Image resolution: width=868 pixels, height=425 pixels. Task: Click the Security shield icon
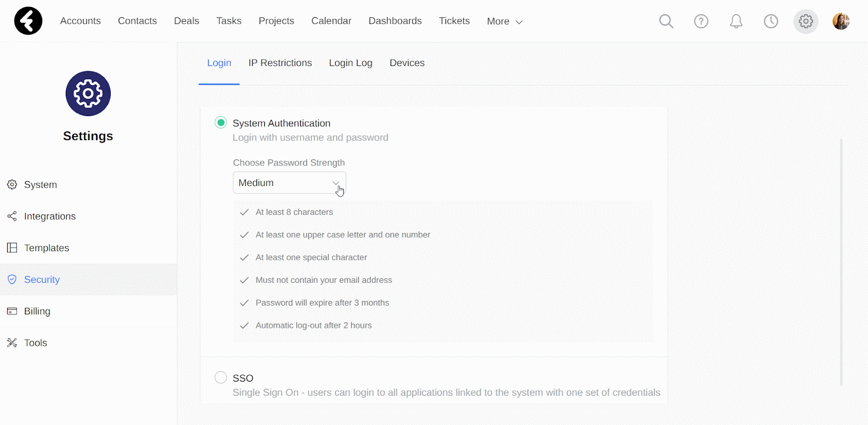point(12,280)
